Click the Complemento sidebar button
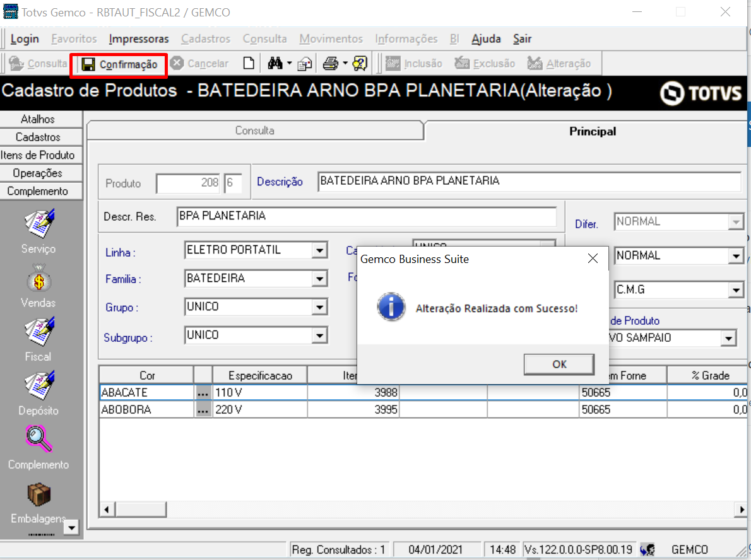The width and height of the screenshot is (751, 560). (37, 191)
